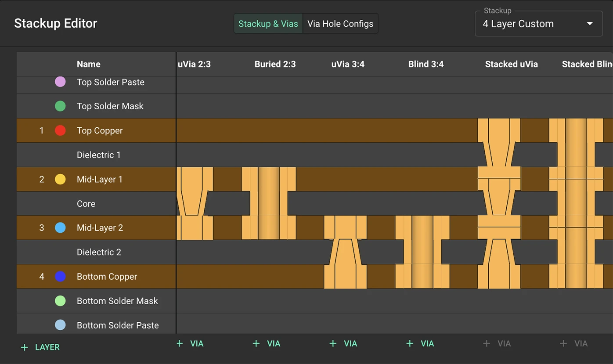The width and height of the screenshot is (613, 364).
Task: Click the blue Bottom Copper color dot
Action: [x=60, y=276]
